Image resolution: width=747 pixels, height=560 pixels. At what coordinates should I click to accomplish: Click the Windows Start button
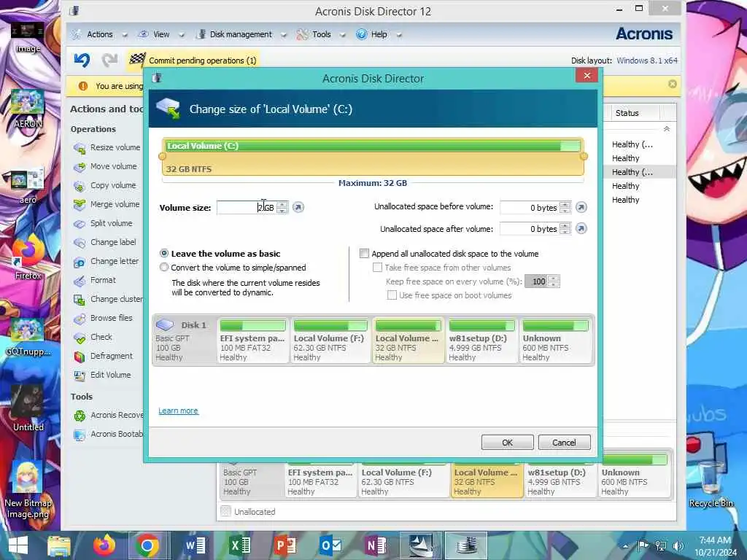pos(18,545)
